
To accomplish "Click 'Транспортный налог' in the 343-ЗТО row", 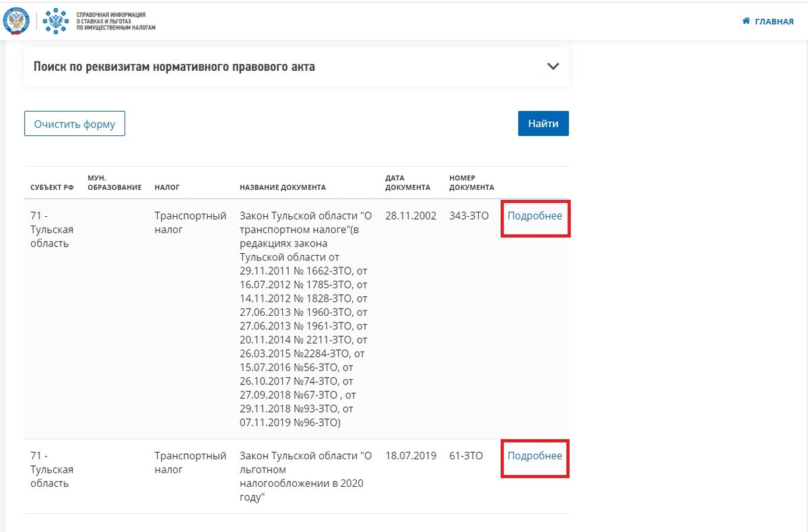I will pos(191,223).
